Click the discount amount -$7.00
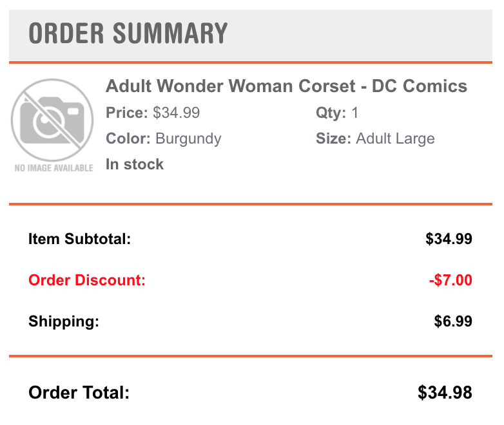Screen dimensions: 504x425 451,280
